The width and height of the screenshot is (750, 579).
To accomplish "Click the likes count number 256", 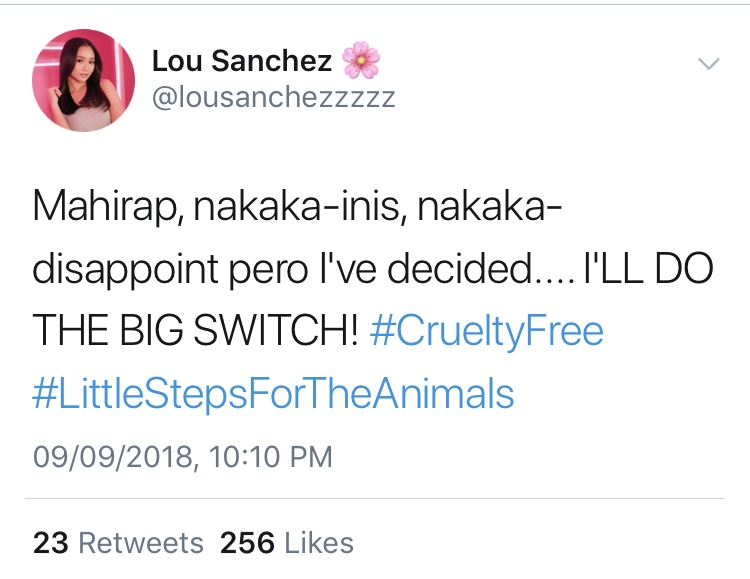I will [x=247, y=543].
